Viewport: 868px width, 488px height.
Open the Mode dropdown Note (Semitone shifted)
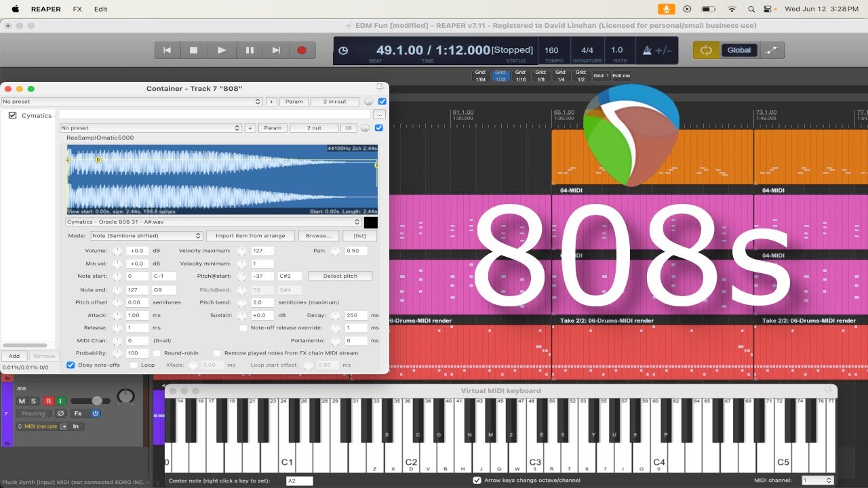[146, 236]
